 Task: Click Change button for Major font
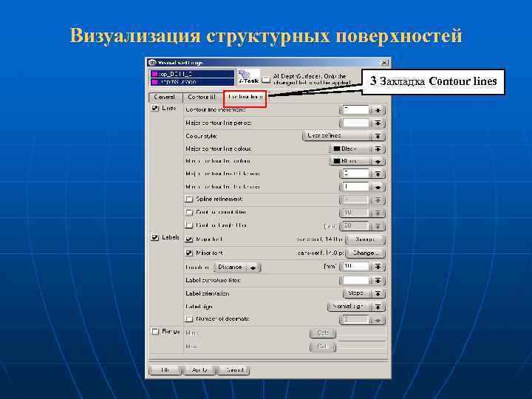(366, 239)
